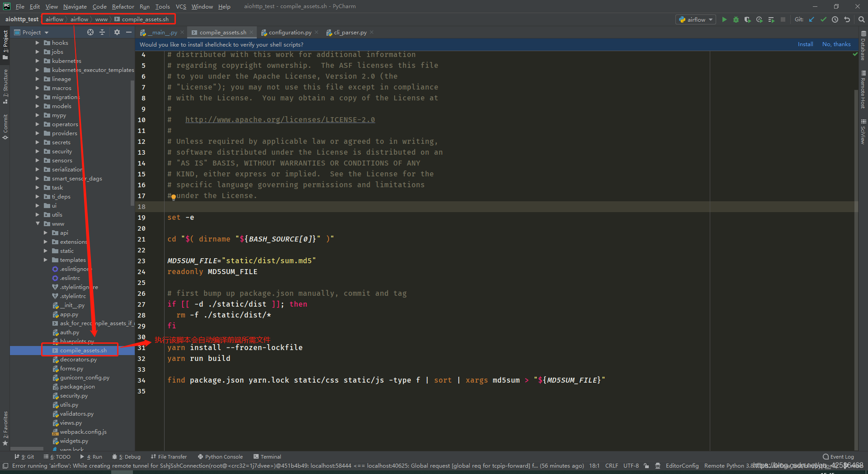Collapse all in Project panel
This screenshot has width=868, height=474.
coord(102,32)
